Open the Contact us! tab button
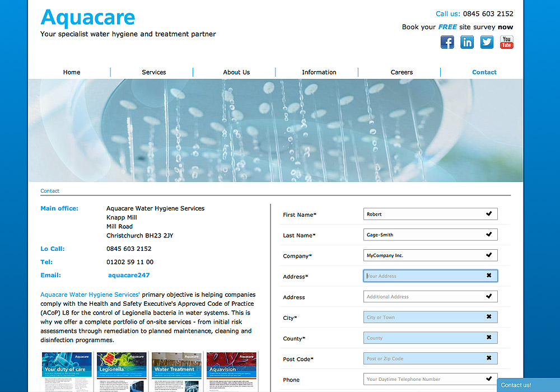 (529, 385)
